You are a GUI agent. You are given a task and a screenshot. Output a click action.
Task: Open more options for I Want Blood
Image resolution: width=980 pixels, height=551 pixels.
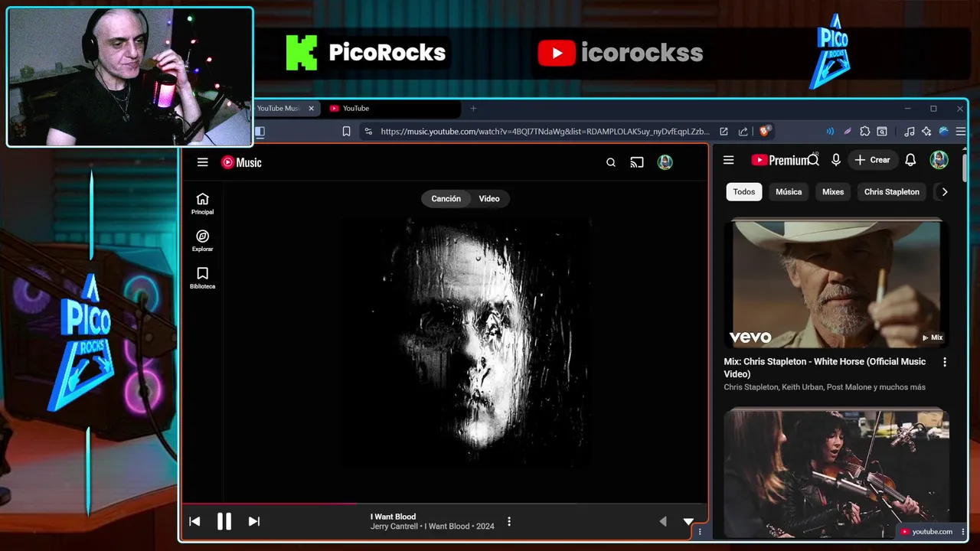click(509, 521)
